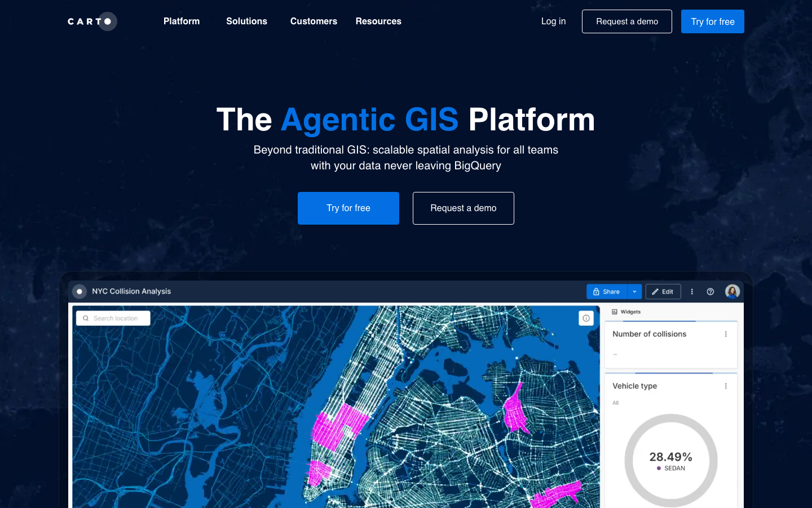Click the Vehicle type donut chart

670,460
